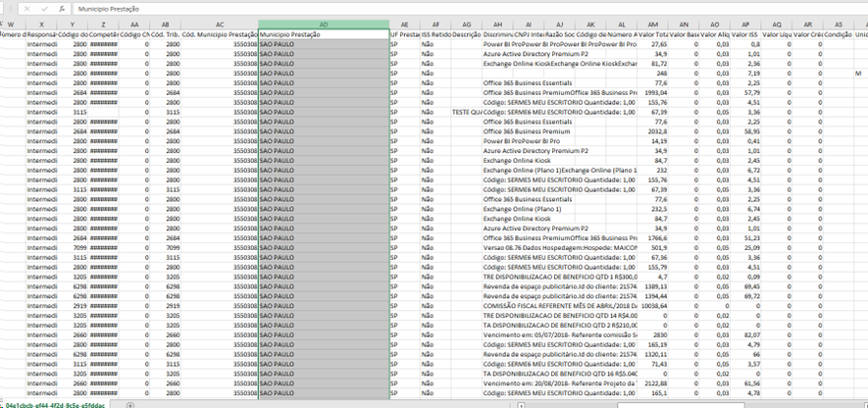This screenshot has height=408, width=868.
Task: Click the Enter checkmark icon in formula bar
Action: (x=45, y=9)
